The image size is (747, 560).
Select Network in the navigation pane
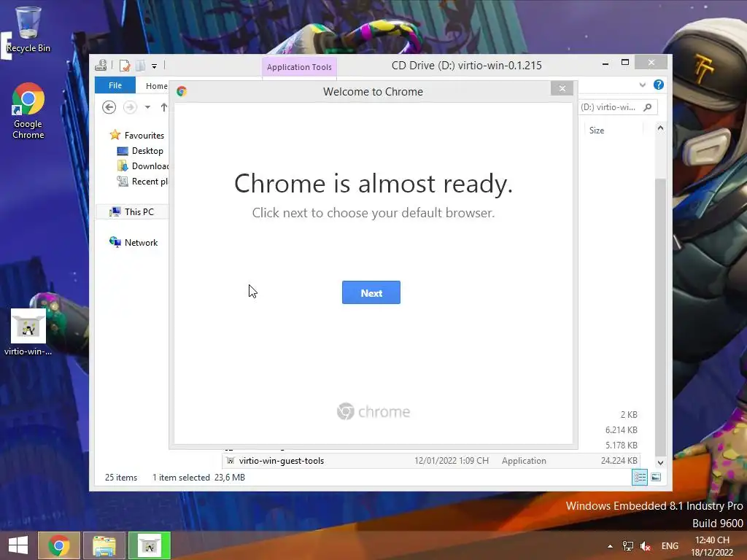pyautogui.click(x=134, y=242)
